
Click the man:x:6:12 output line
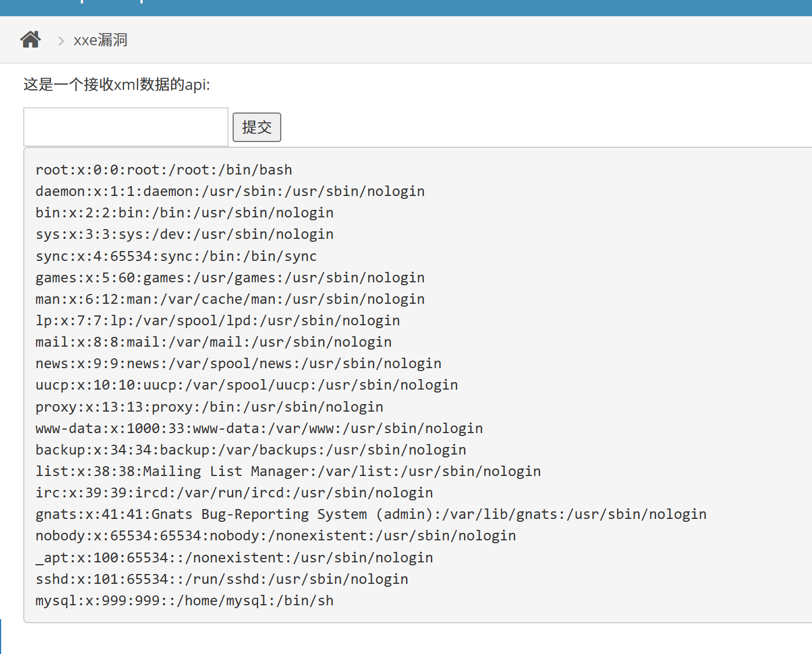point(230,299)
